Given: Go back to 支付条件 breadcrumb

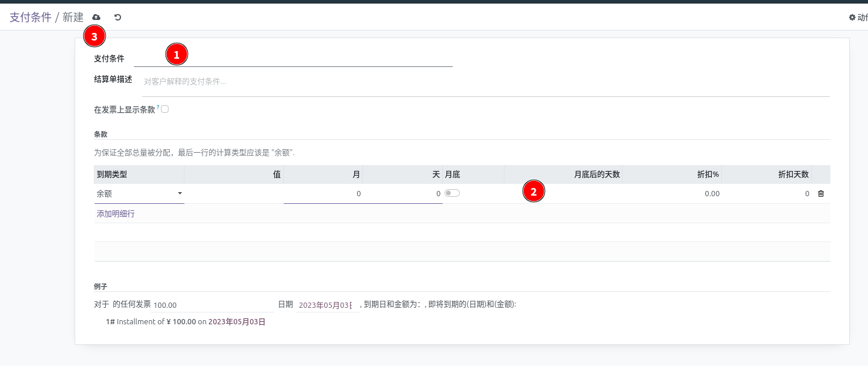Looking at the screenshot, I should tap(31, 18).
